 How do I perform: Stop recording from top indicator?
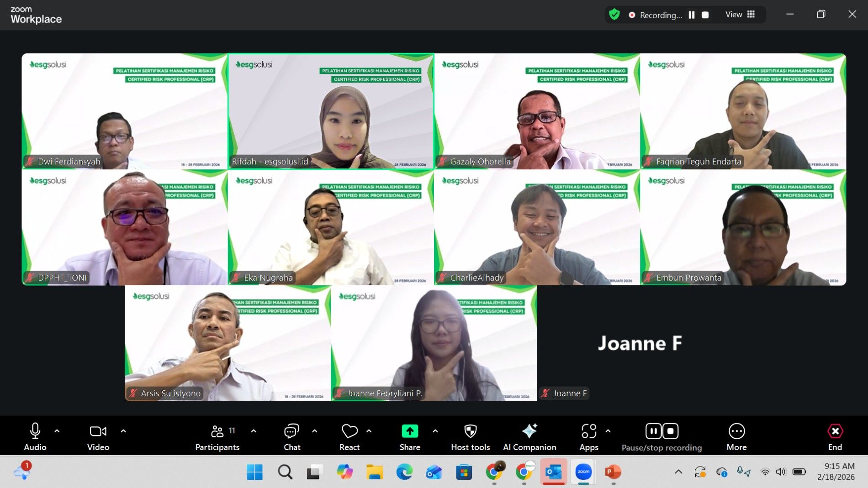(705, 15)
